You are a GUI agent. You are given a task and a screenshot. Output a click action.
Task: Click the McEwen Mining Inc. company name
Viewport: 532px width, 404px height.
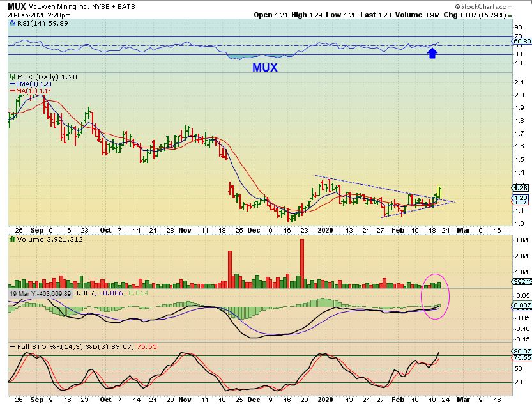(58, 6)
